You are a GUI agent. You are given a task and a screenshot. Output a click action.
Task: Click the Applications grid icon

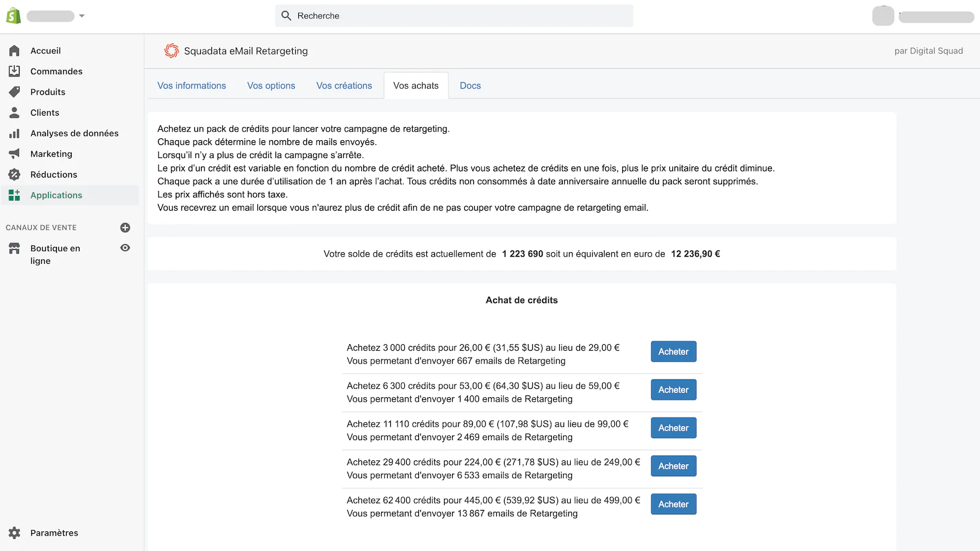pyautogui.click(x=14, y=195)
